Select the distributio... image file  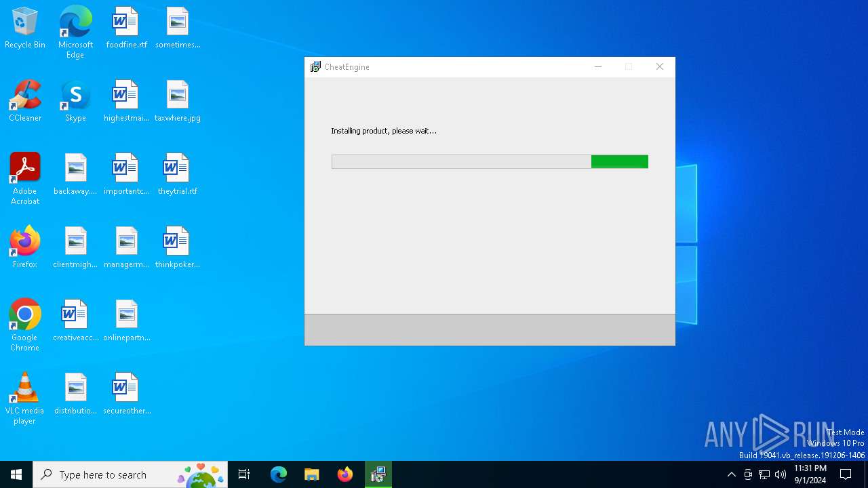pos(75,394)
